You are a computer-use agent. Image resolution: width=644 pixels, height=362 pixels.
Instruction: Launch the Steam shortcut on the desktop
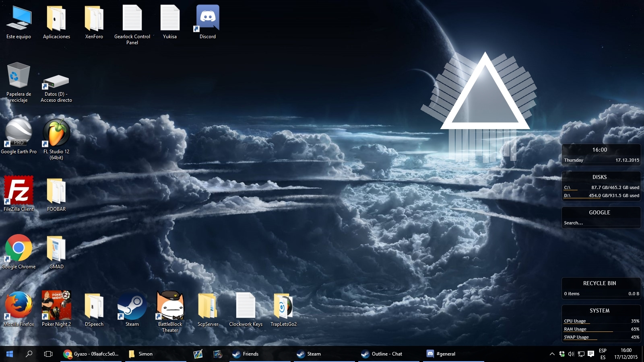[x=132, y=305]
